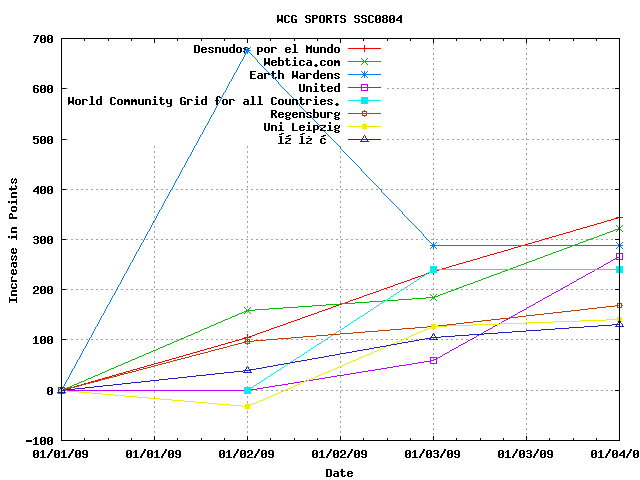
Task: Click the Uni Leipzig legend label
Action: click(x=301, y=127)
